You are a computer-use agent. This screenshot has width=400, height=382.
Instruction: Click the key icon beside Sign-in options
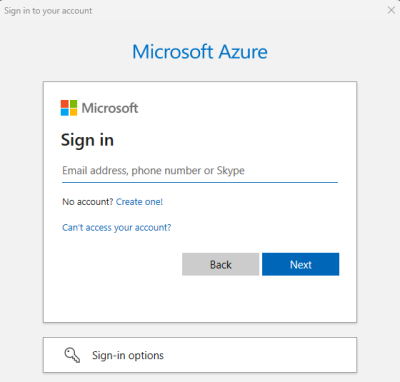pyautogui.click(x=72, y=355)
